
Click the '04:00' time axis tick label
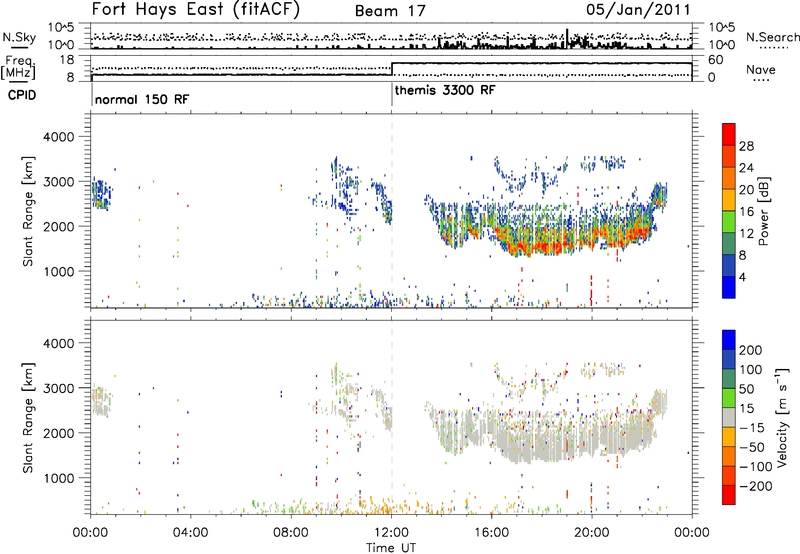tap(190, 533)
